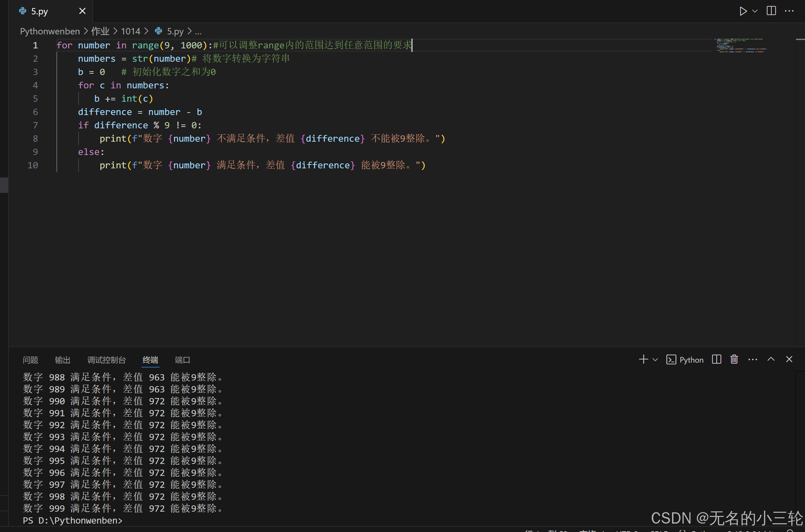Image resolution: width=805 pixels, height=532 pixels.
Task: Create a new terminal with plus icon
Action: [x=643, y=359]
